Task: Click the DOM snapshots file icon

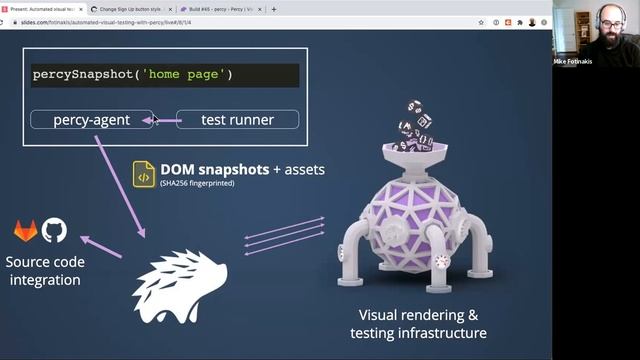Action: (144, 174)
